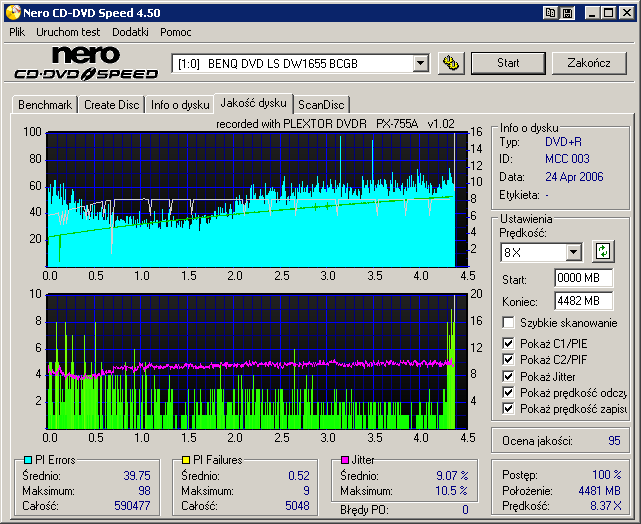Click the save screenshot floppy icon
This screenshot has height=524, width=641.
click(x=567, y=13)
